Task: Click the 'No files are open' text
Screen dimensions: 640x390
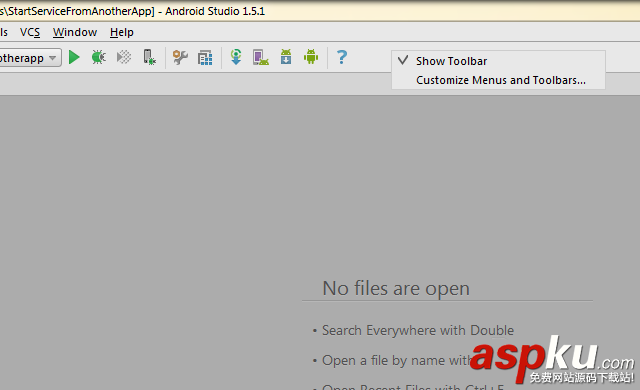Action: [x=396, y=288]
